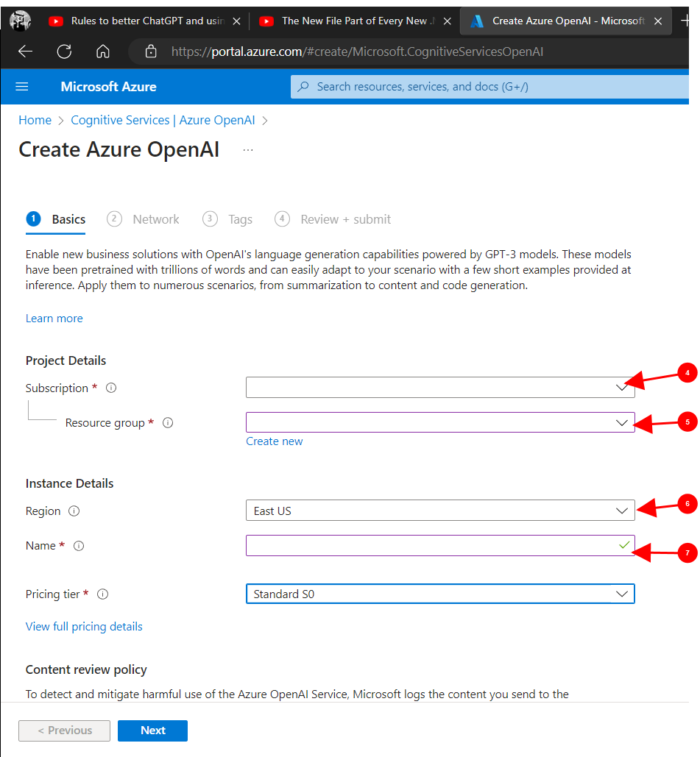Click the browser home icon
The width and height of the screenshot is (700, 757).
[103, 51]
